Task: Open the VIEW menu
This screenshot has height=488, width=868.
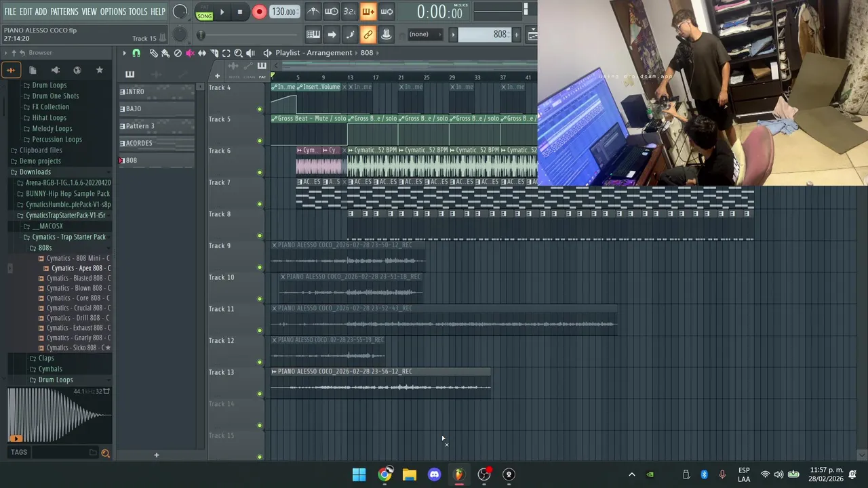Action: coord(89,12)
